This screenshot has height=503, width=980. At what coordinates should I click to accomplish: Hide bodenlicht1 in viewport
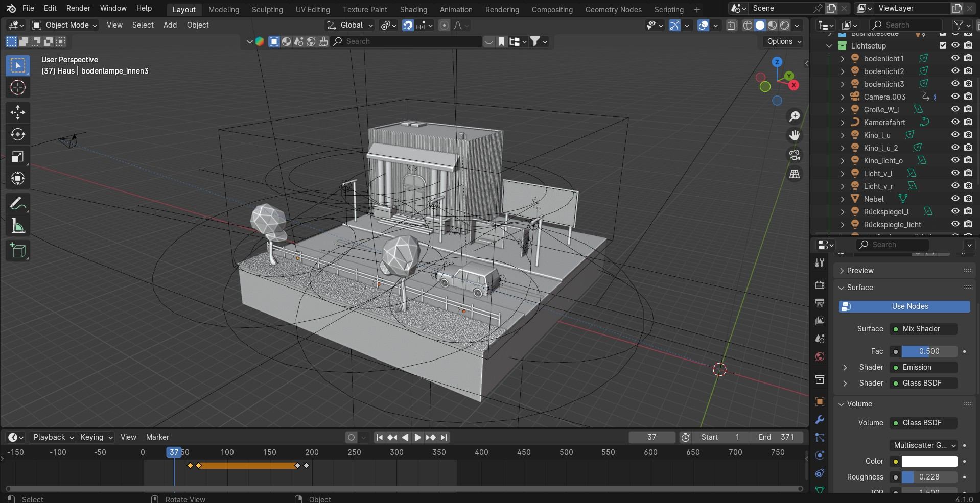click(x=955, y=58)
